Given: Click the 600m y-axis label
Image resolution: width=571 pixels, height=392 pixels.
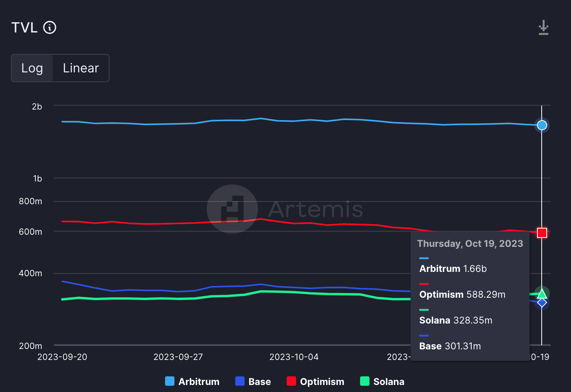Looking at the screenshot, I should (31, 232).
